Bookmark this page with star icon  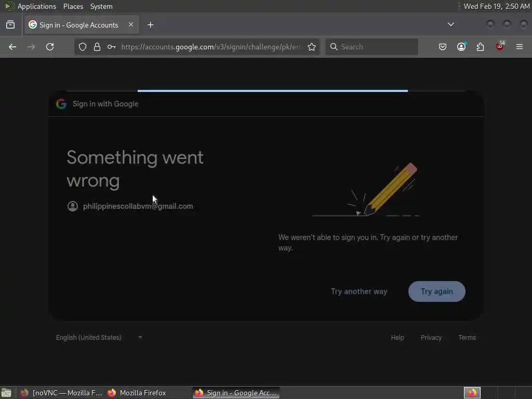[312, 47]
